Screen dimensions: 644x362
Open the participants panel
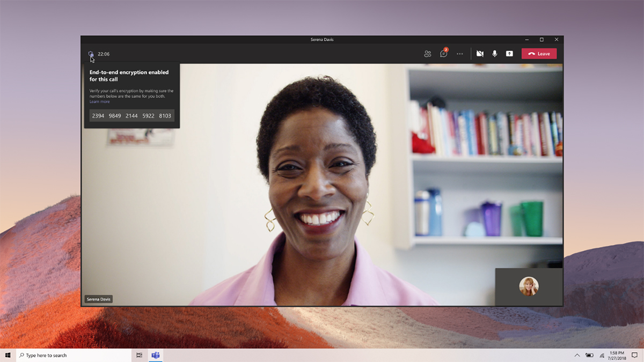[427, 54]
